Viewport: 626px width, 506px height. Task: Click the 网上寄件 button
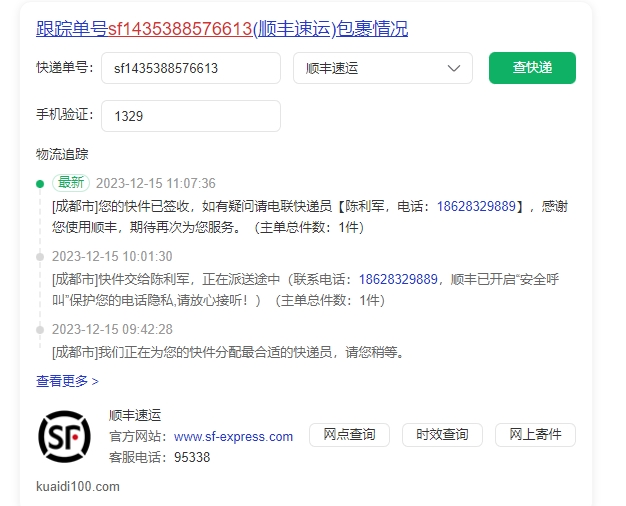pyautogui.click(x=535, y=435)
